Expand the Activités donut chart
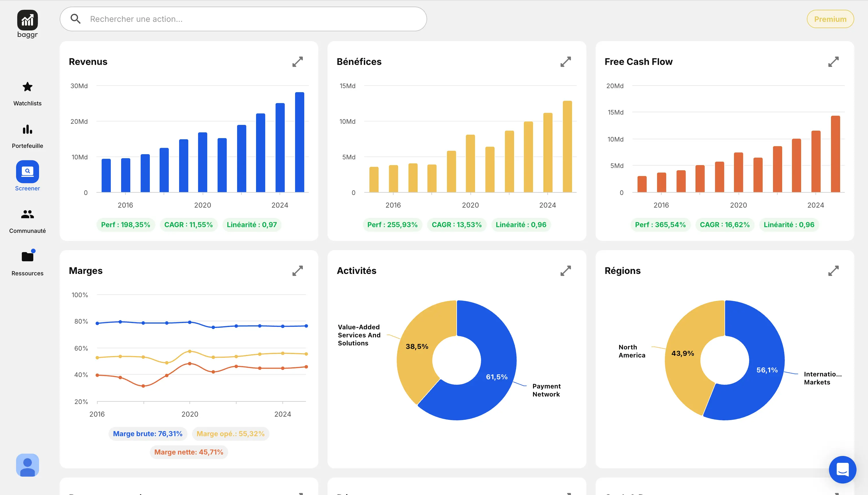Screen dimensions: 868x495 (565, 271)
